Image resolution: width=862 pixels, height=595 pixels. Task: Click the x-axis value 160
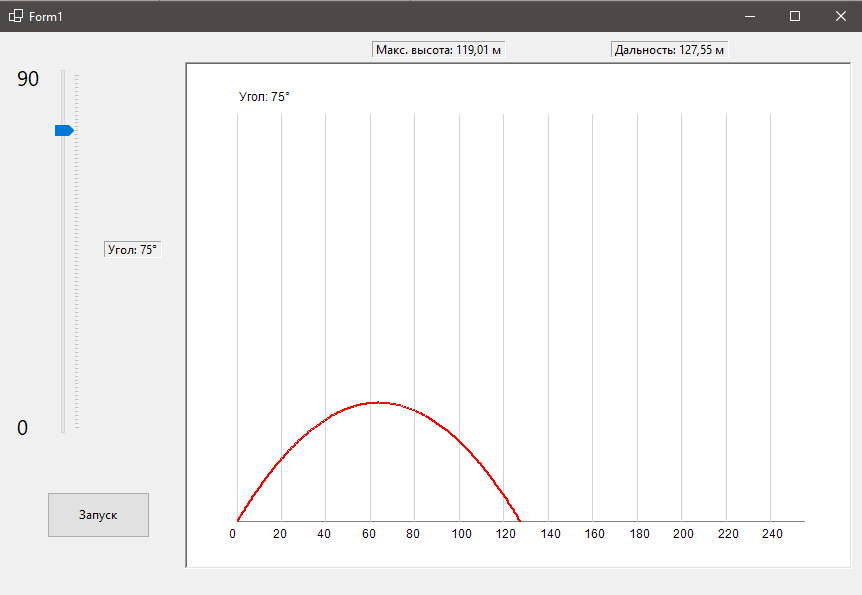coord(594,534)
